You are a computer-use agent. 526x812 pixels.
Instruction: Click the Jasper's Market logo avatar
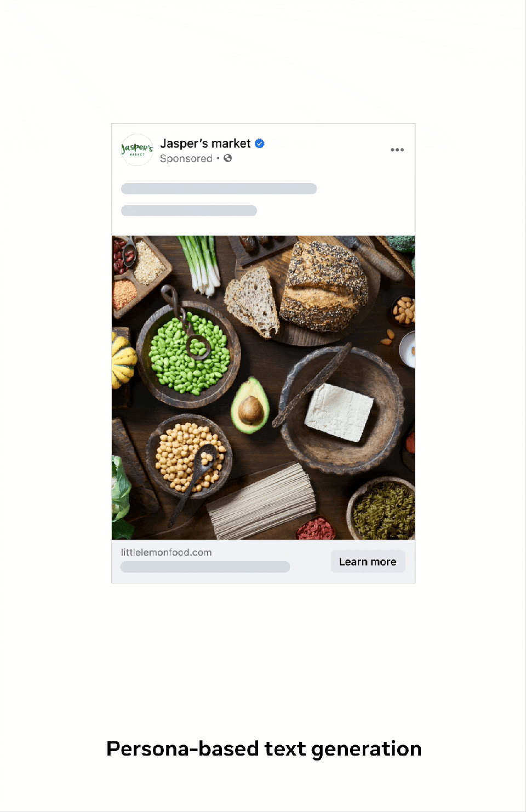pos(137,150)
